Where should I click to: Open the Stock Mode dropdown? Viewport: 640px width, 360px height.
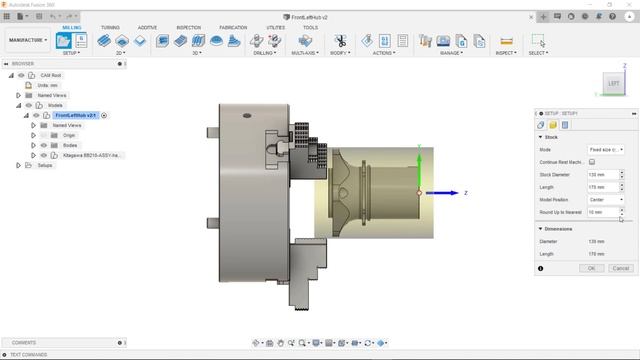coord(606,150)
